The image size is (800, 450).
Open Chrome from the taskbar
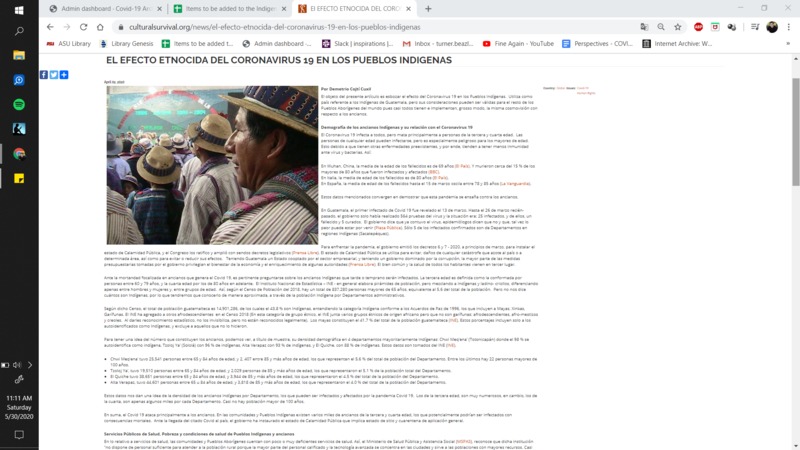[19, 154]
